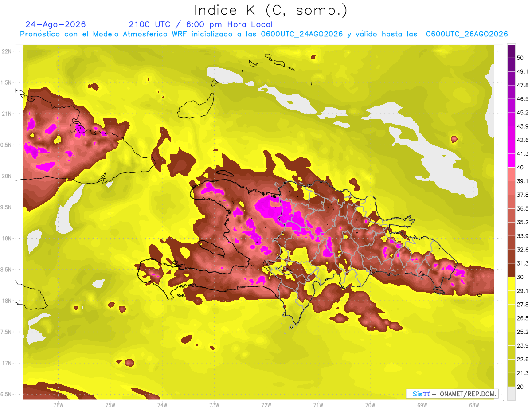Click the legend value "37.8"

click(x=522, y=195)
